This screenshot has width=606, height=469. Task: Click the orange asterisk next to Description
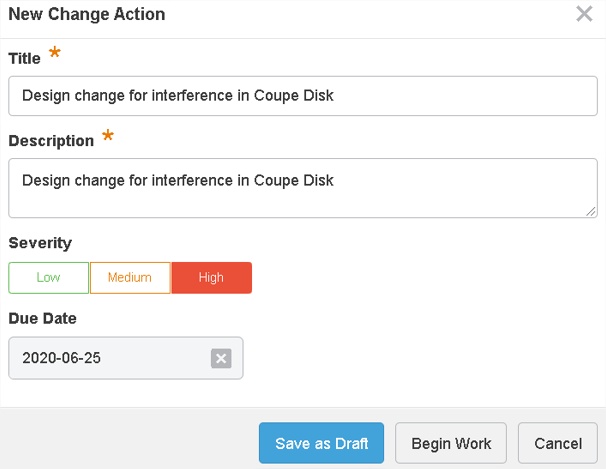(108, 136)
